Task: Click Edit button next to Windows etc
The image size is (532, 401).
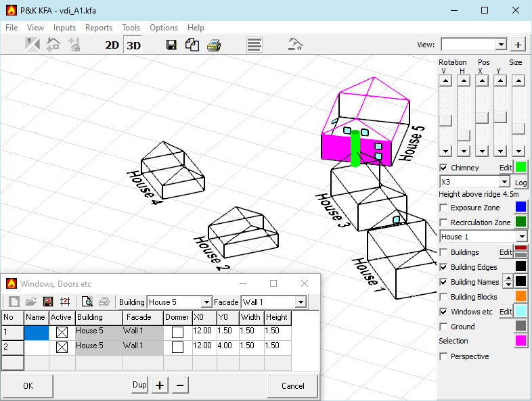Action: tap(506, 312)
